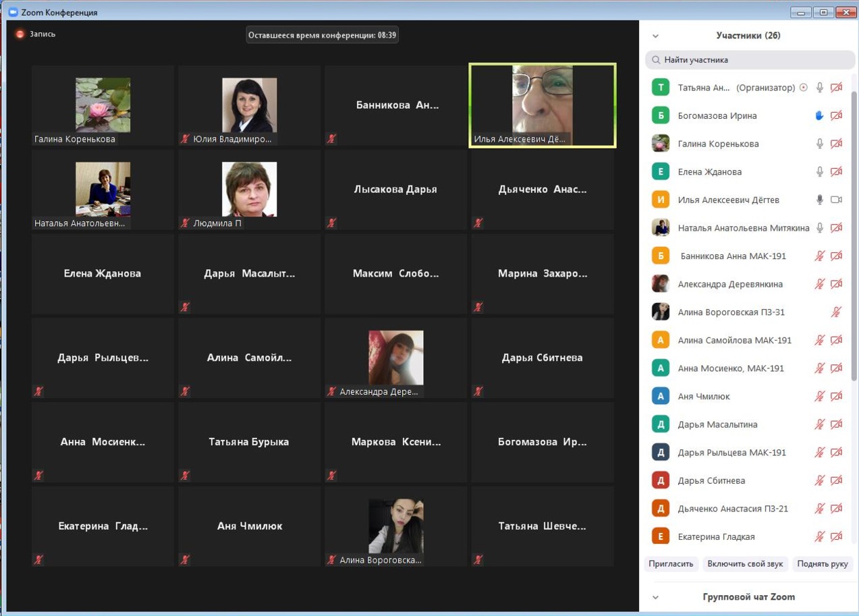Select Александра Дере... video tile photo

click(x=395, y=358)
